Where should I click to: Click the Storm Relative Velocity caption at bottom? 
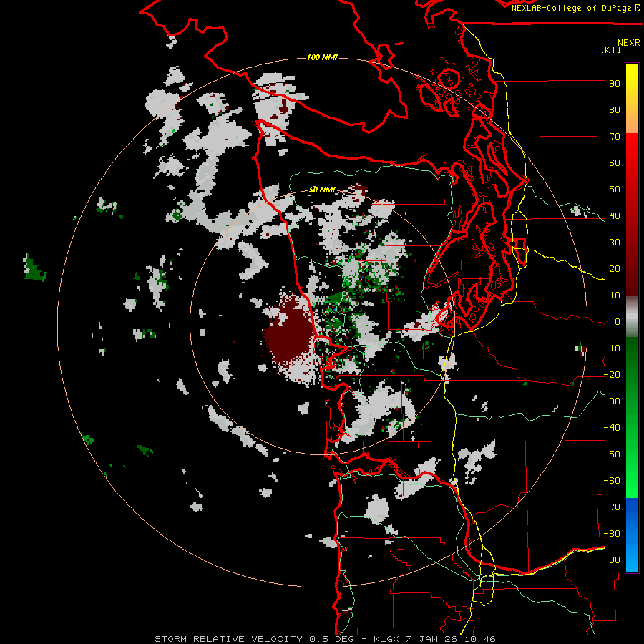[x=325, y=639]
